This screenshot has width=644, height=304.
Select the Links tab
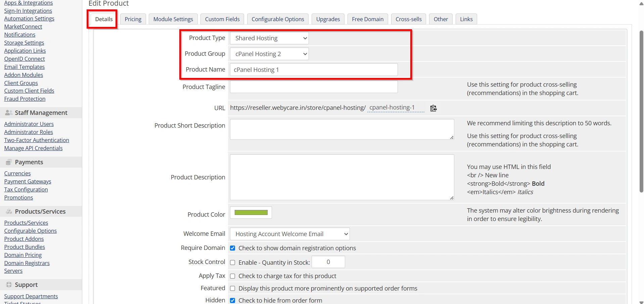coord(466,19)
